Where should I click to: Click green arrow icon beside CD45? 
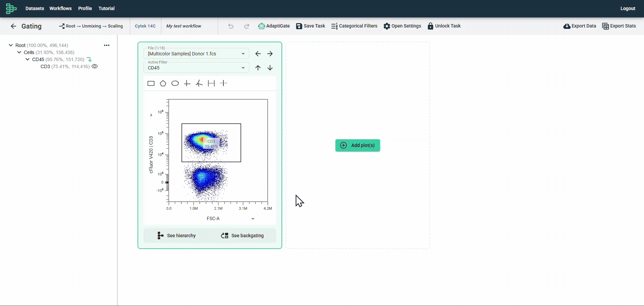tap(89, 59)
